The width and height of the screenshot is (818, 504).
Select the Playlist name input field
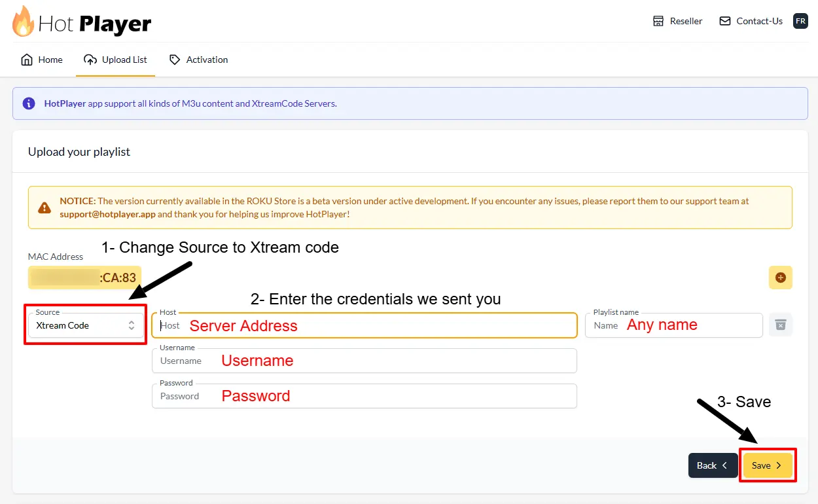674,325
